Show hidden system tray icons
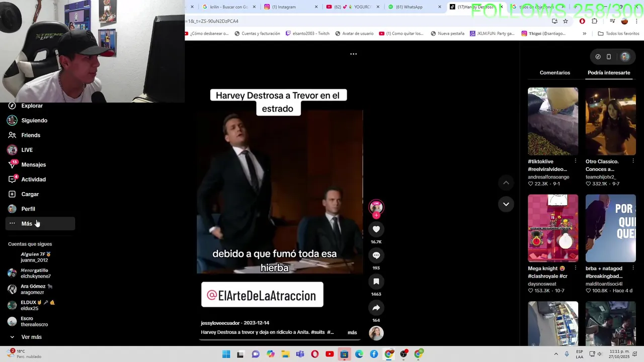The width and height of the screenshot is (644, 362). click(556, 354)
